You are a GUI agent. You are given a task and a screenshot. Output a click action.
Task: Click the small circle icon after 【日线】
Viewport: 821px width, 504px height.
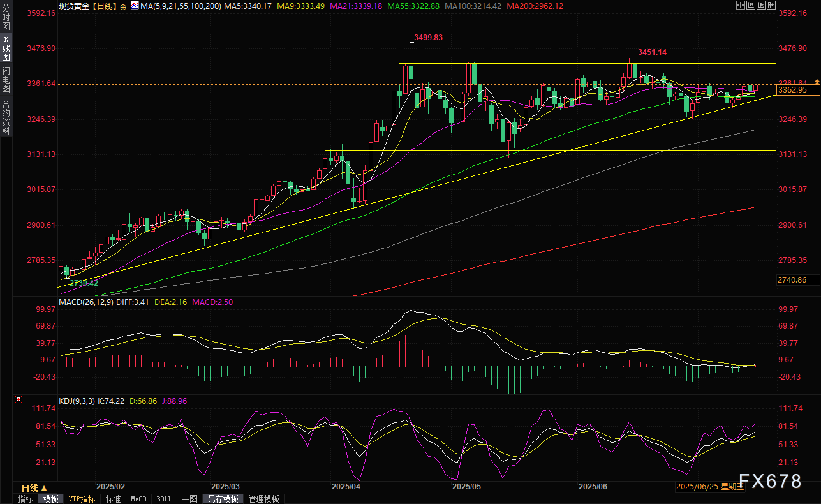tap(123, 6)
